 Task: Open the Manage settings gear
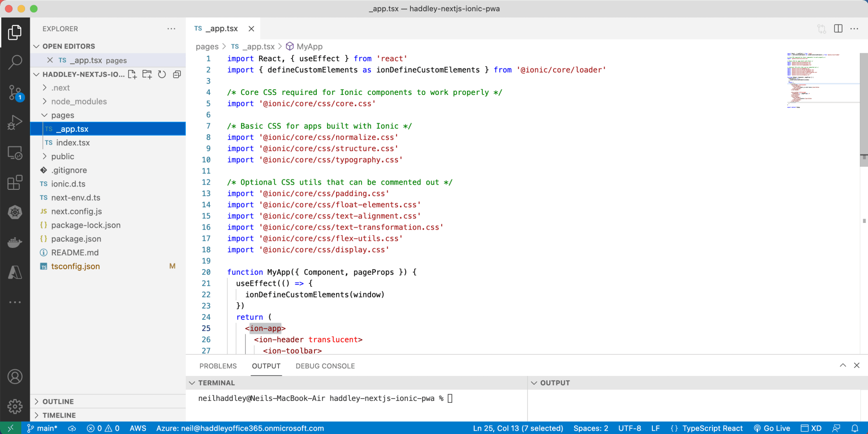coord(15,406)
